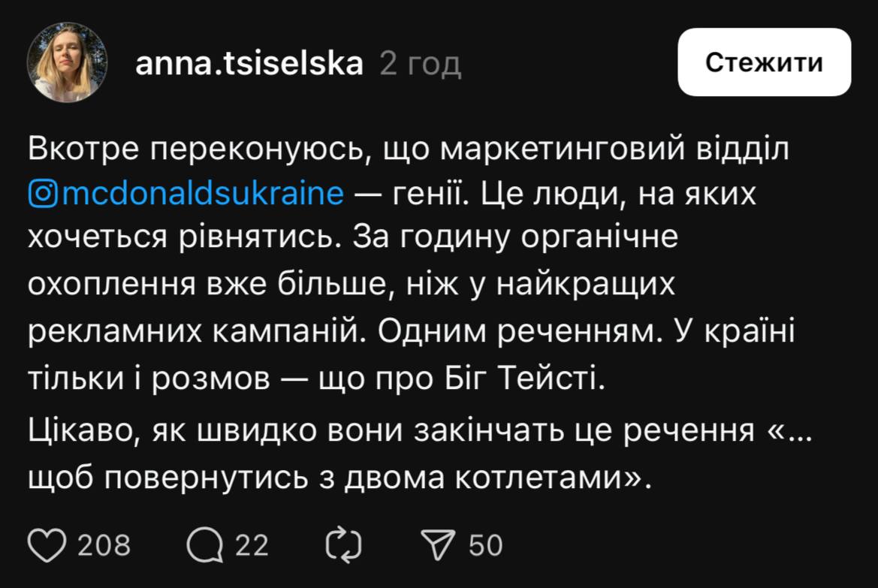Click the 22 replies count
The width and height of the screenshot is (878, 588).
[x=252, y=545]
